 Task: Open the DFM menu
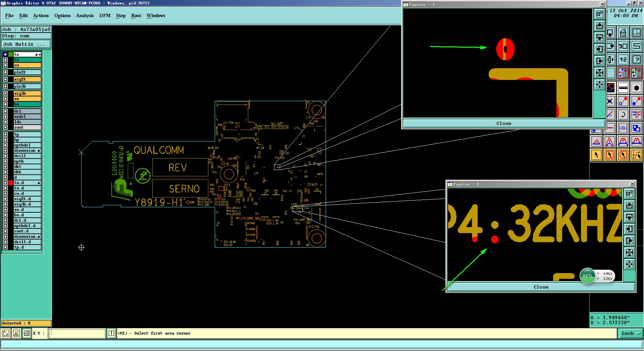tap(105, 15)
